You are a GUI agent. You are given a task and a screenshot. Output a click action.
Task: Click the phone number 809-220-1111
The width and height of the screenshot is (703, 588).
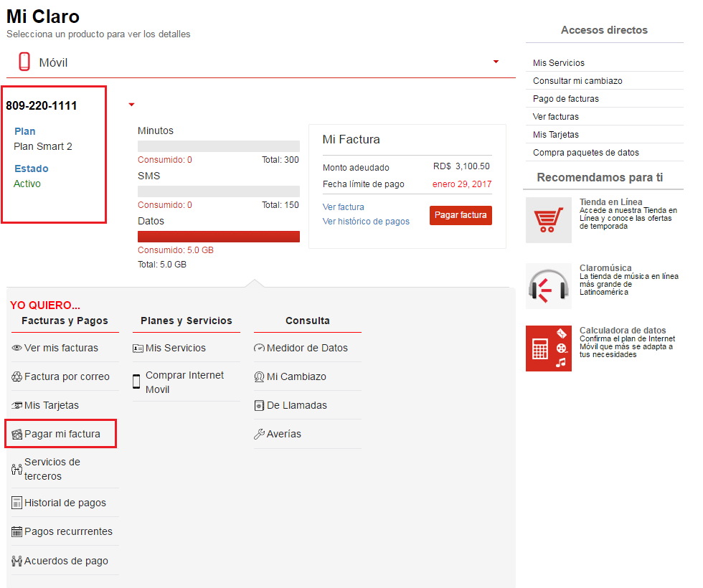pyautogui.click(x=42, y=106)
